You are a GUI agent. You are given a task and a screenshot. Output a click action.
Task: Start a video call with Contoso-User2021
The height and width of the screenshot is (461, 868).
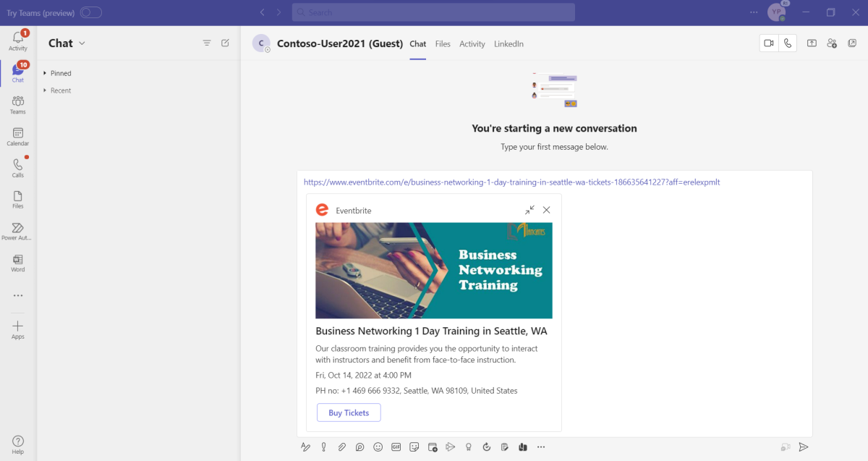click(768, 43)
